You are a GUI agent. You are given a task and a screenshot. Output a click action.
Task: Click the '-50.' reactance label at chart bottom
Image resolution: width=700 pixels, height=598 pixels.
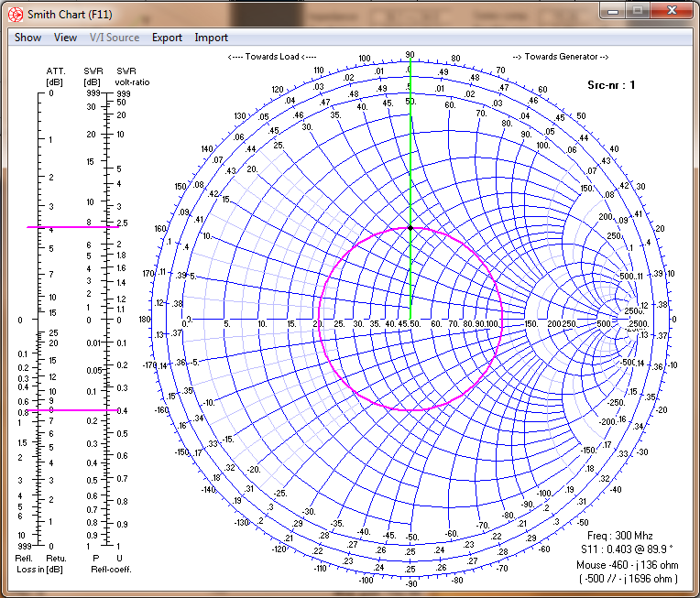pyautogui.click(x=411, y=538)
